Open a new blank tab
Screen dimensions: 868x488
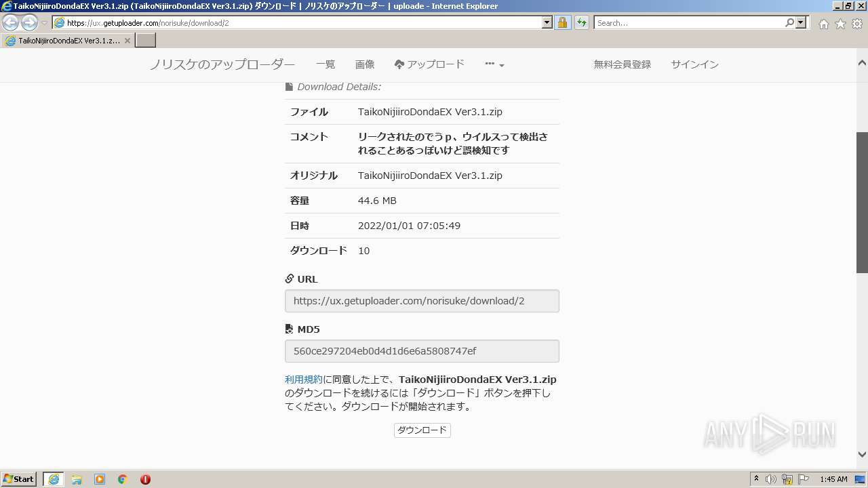point(146,41)
